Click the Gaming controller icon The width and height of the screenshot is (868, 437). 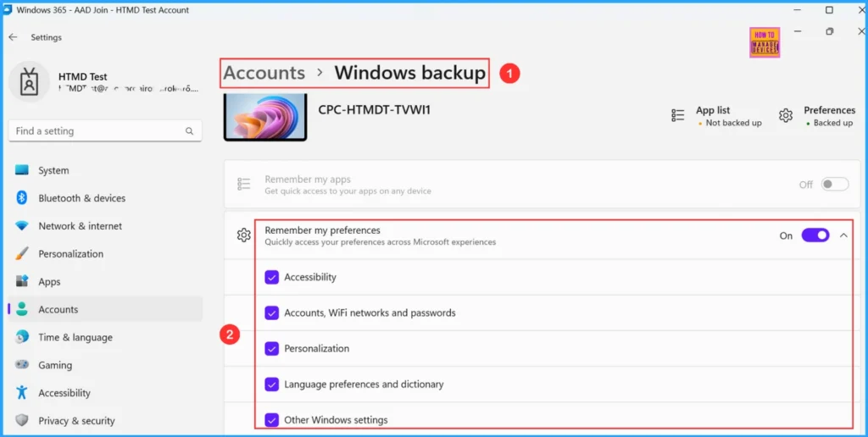coord(21,365)
